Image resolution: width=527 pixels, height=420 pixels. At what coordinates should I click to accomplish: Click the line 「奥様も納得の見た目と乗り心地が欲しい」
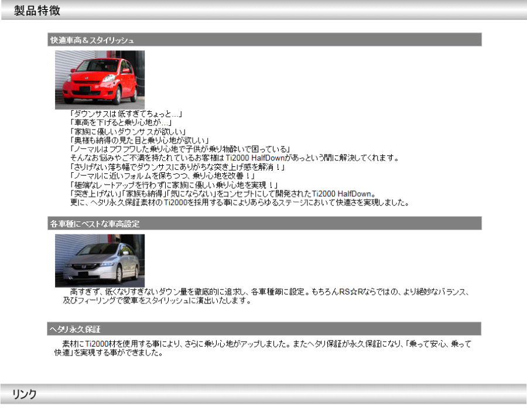point(139,140)
